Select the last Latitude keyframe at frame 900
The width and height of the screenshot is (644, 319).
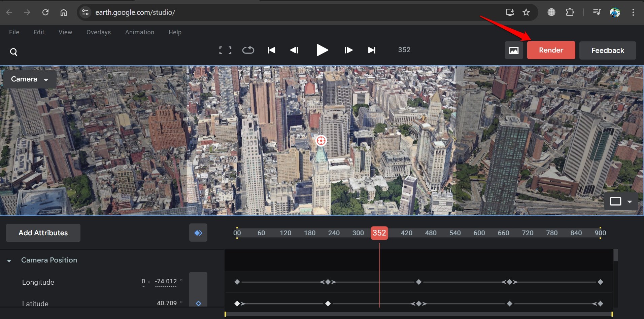click(600, 304)
